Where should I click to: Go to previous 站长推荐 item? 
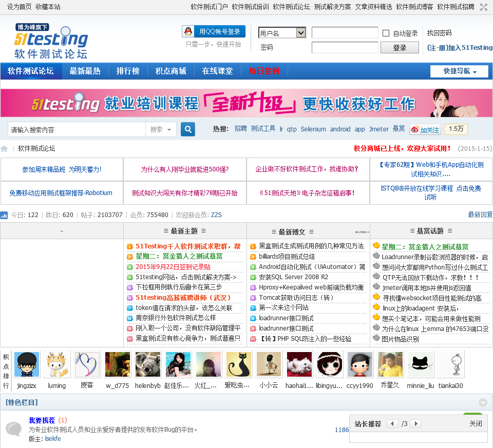click(x=392, y=423)
